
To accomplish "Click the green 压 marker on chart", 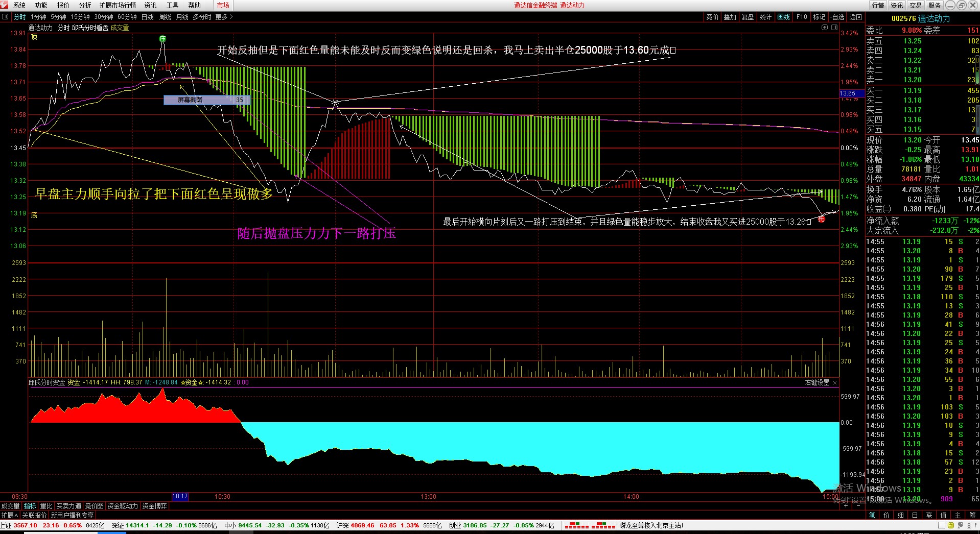I will [162, 39].
